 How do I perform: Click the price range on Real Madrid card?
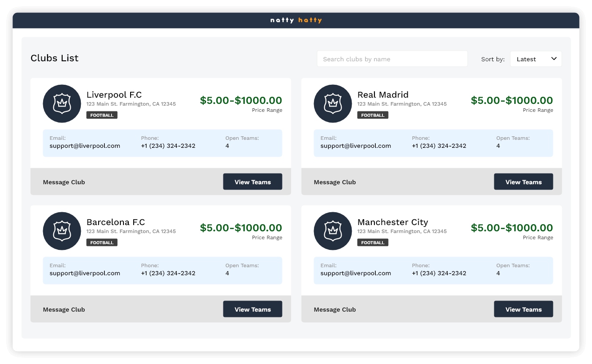512,100
